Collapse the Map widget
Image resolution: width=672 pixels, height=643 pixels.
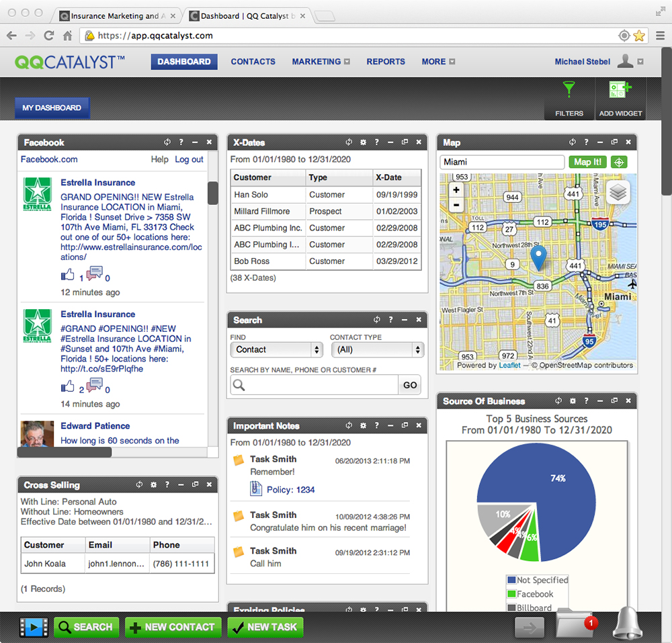click(600, 142)
